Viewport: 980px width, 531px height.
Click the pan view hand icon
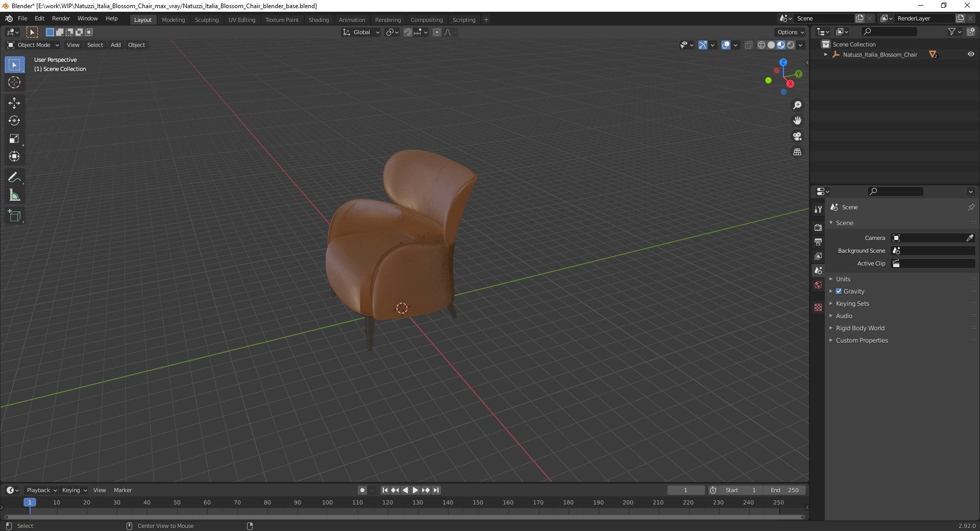(x=797, y=120)
